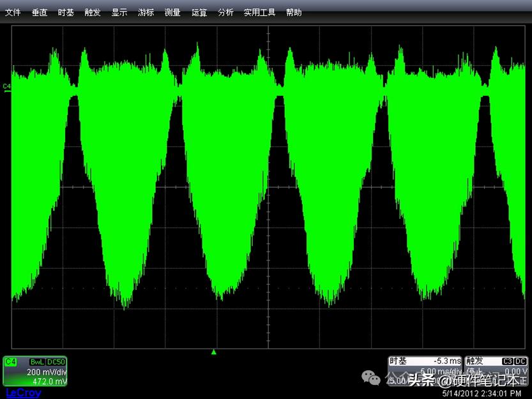
Task: Click the C3 trigger source badge
Action: pos(508,361)
